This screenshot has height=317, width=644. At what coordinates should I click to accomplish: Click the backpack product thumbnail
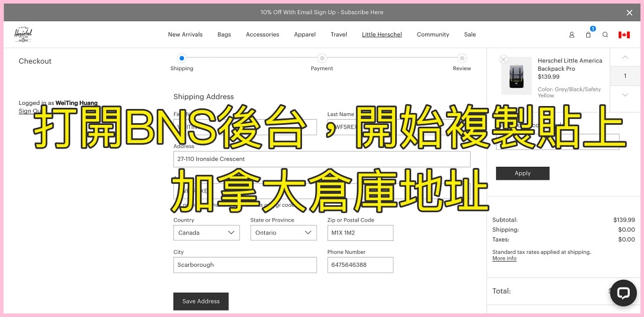click(x=516, y=76)
